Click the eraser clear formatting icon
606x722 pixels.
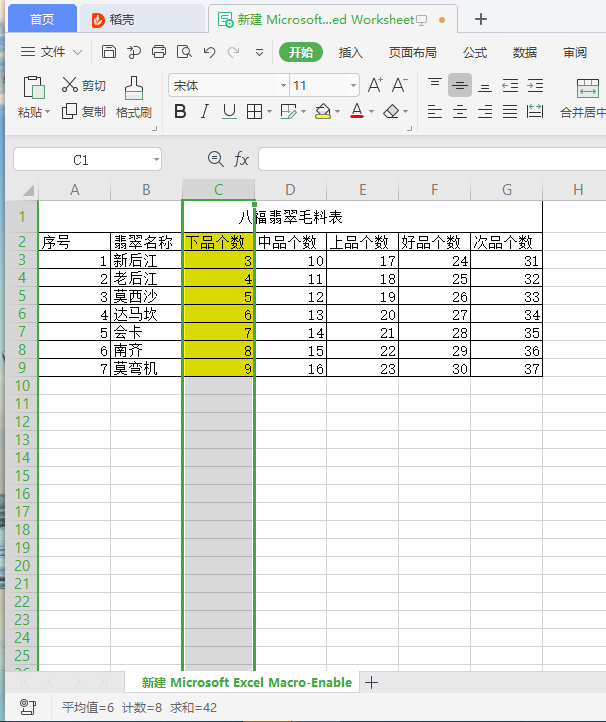(x=391, y=111)
